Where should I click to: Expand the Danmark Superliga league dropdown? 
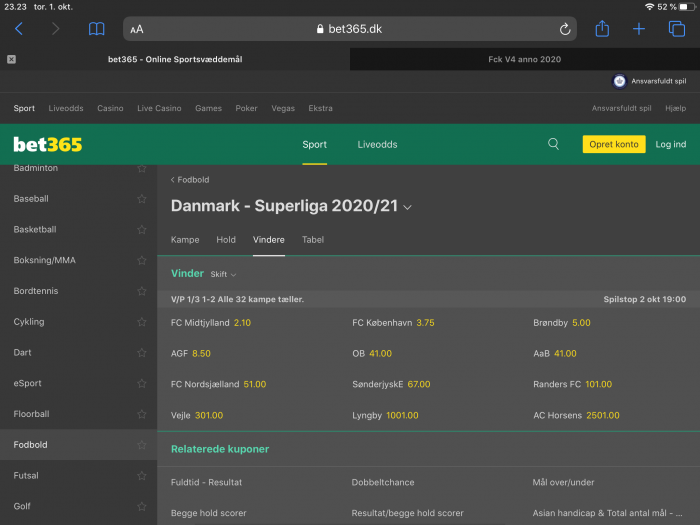407,208
